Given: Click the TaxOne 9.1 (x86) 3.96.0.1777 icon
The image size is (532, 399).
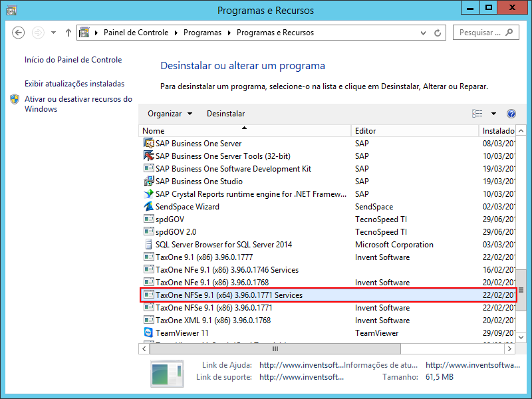Looking at the screenshot, I should coord(148,257).
